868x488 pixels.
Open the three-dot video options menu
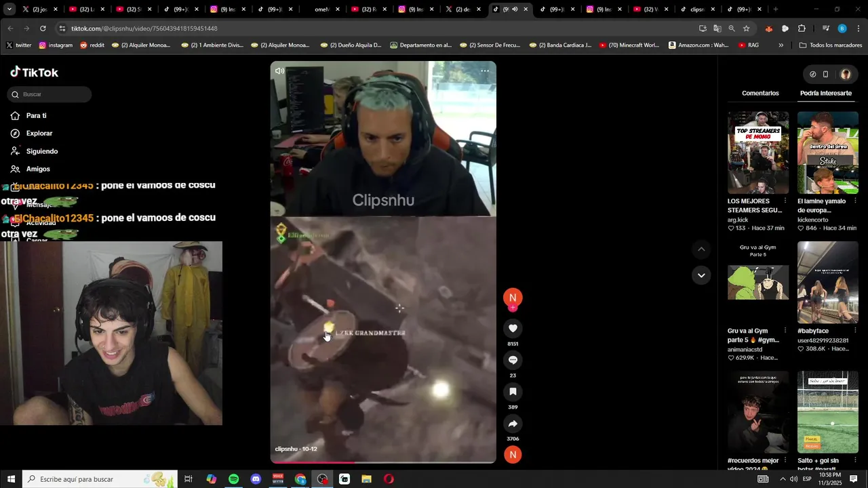485,71
